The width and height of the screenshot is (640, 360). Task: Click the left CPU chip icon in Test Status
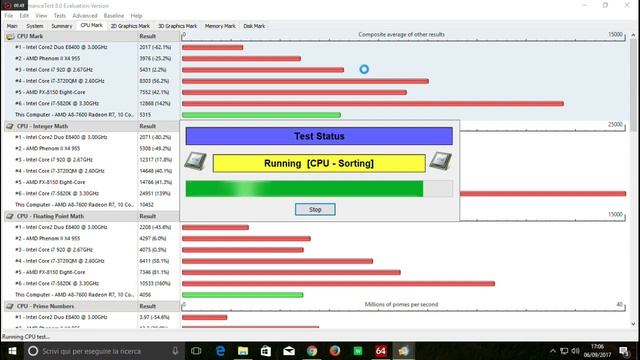pos(196,161)
